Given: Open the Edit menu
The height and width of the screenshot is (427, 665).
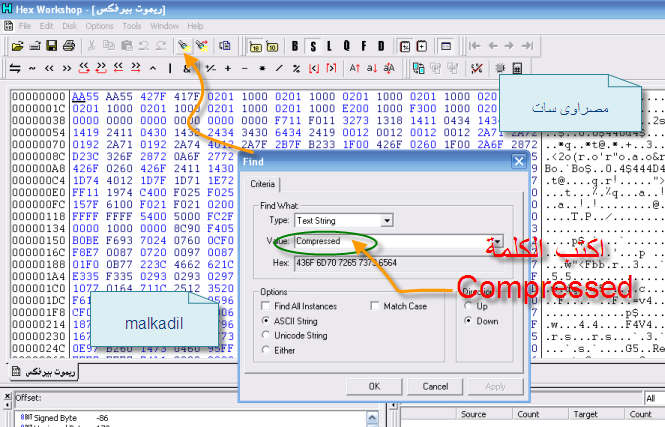Looking at the screenshot, I should click(46, 26).
